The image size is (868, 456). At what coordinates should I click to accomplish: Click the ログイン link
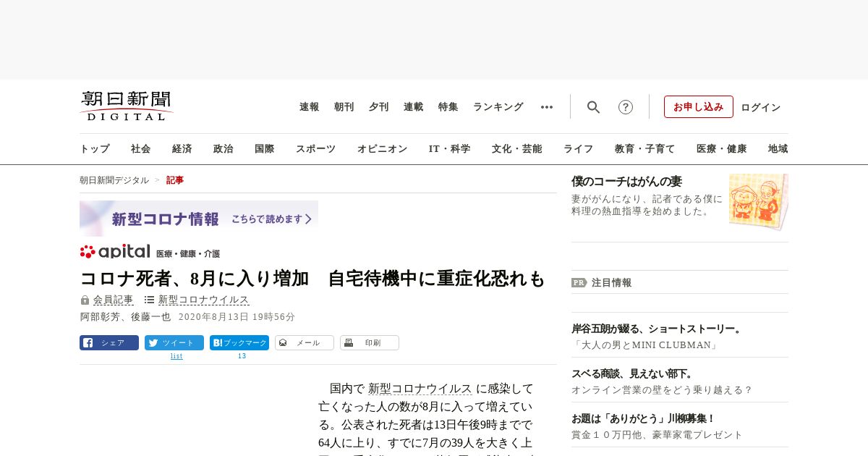tap(761, 107)
